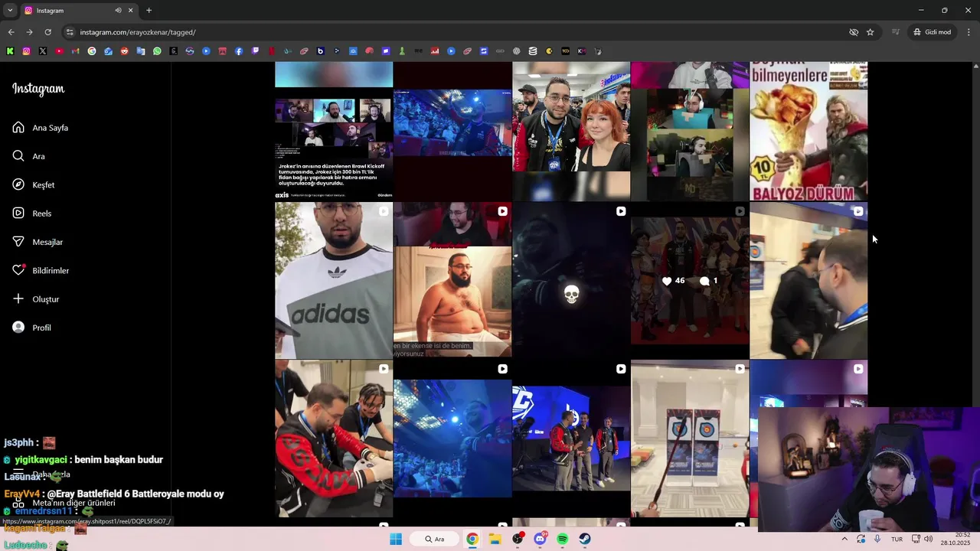Expand the tab search dropdown
980x551 pixels.
[10, 11]
